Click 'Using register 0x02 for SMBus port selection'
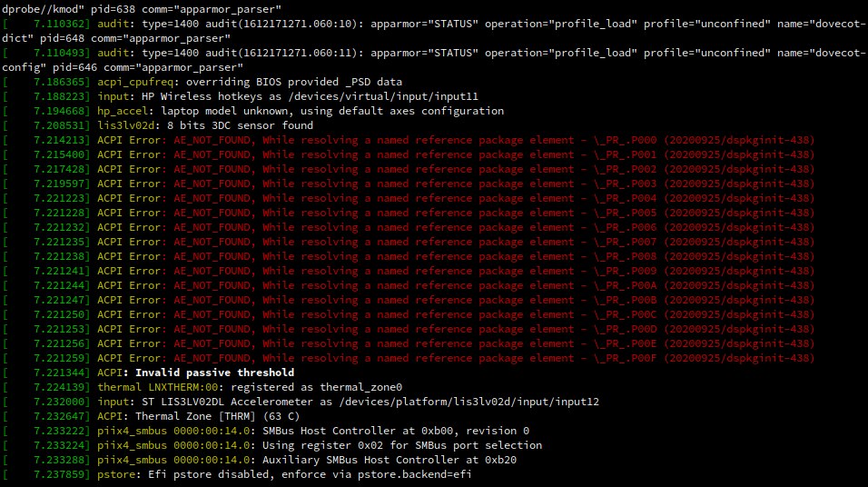Image resolution: width=868 pixels, height=487 pixels. [x=402, y=445]
